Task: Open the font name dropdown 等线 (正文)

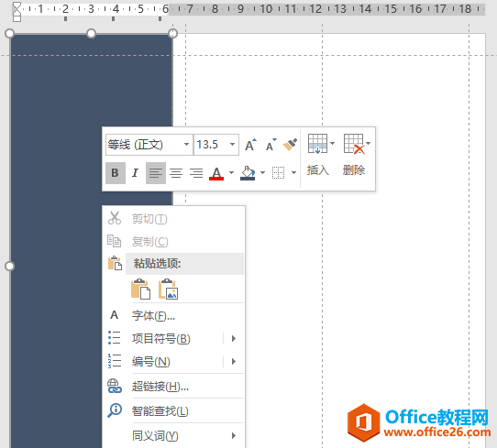Action: [x=149, y=145]
